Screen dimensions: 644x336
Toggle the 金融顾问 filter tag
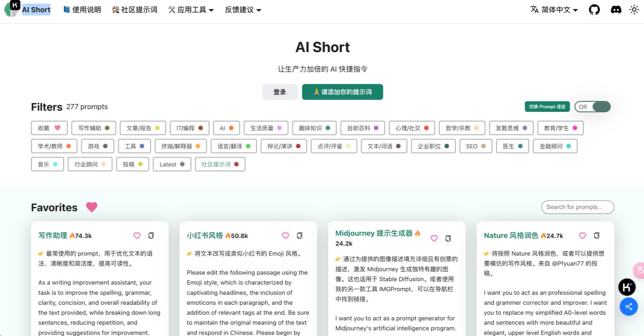(555, 146)
